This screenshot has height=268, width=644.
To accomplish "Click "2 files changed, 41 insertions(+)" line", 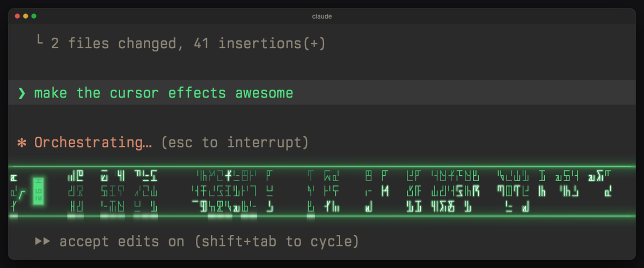I will [x=188, y=43].
